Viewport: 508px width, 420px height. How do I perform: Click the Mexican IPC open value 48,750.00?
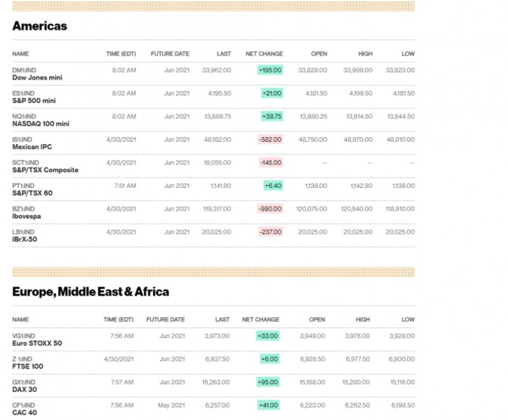[x=312, y=139]
